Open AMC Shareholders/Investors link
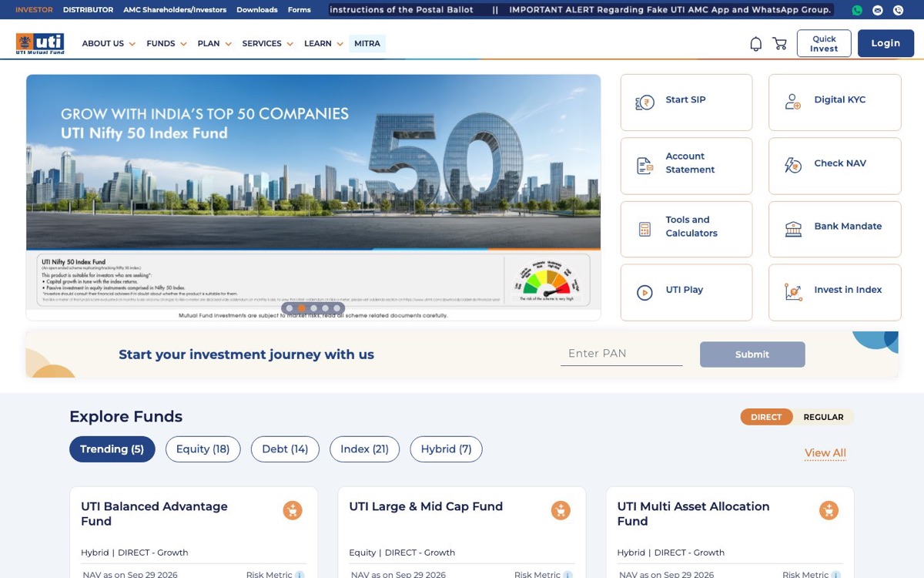Viewport: 924px width, 578px height. coord(175,10)
